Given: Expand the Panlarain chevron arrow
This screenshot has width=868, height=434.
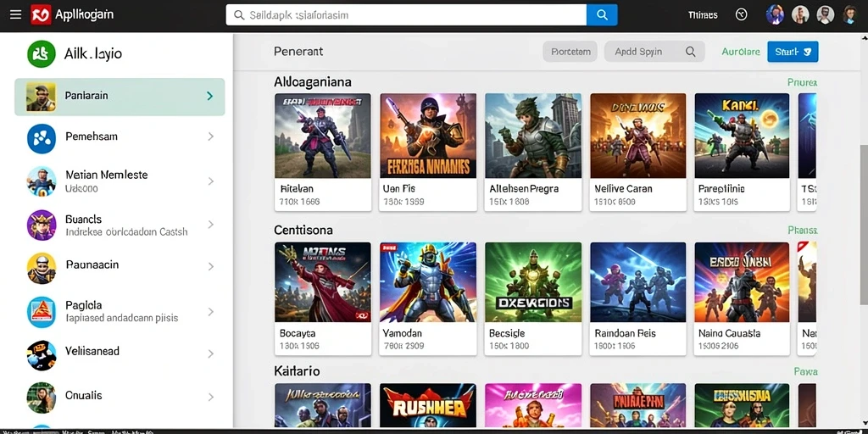Looking at the screenshot, I should [210, 96].
